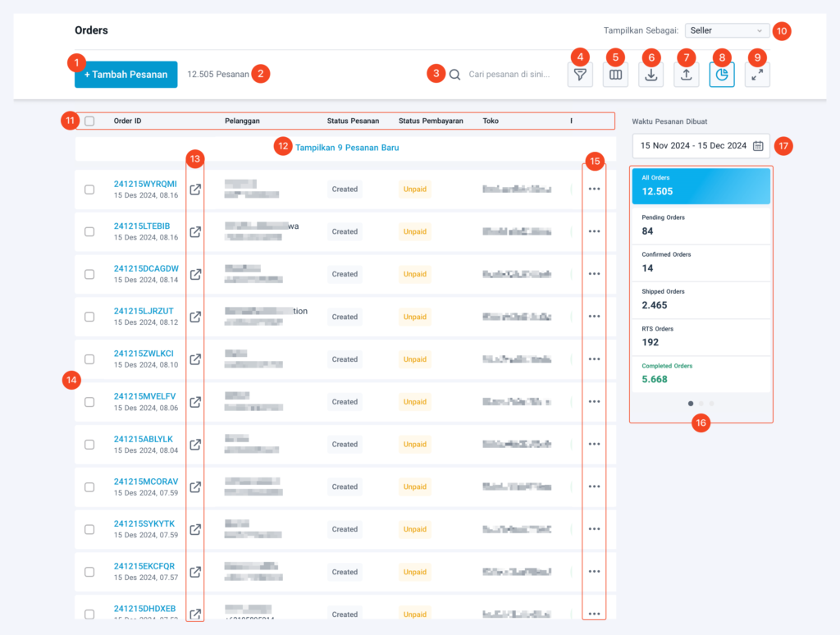
Task: Click external link icon for 241215LJRZUT
Action: tap(195, 317)
